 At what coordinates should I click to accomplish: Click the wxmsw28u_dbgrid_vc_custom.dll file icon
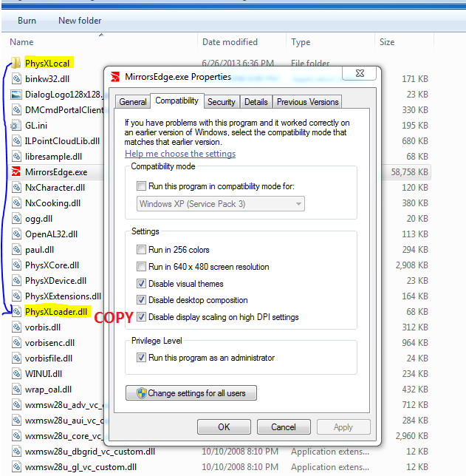pyautogui.click(x=16, y=452)
